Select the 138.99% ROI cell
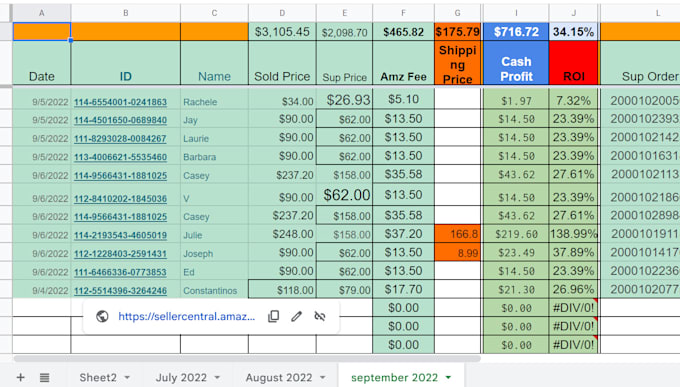Screen dimensions: 680x387 [574, 234]
